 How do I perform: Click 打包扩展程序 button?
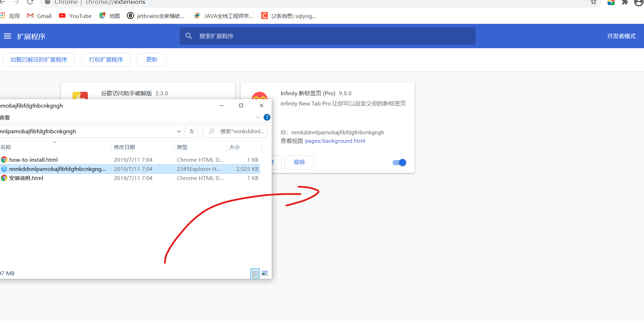click(106, 59)
